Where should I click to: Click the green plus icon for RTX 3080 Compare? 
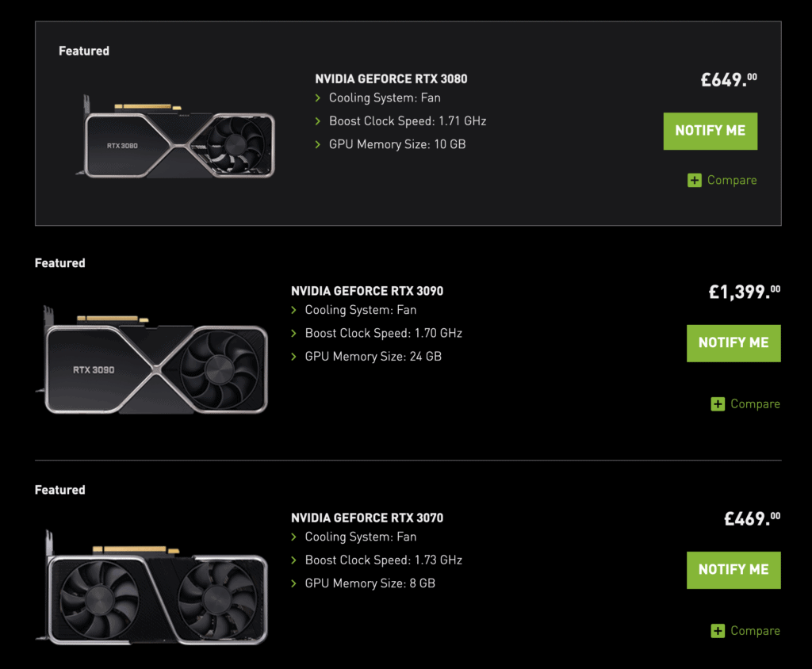click(x=695, y=181)
